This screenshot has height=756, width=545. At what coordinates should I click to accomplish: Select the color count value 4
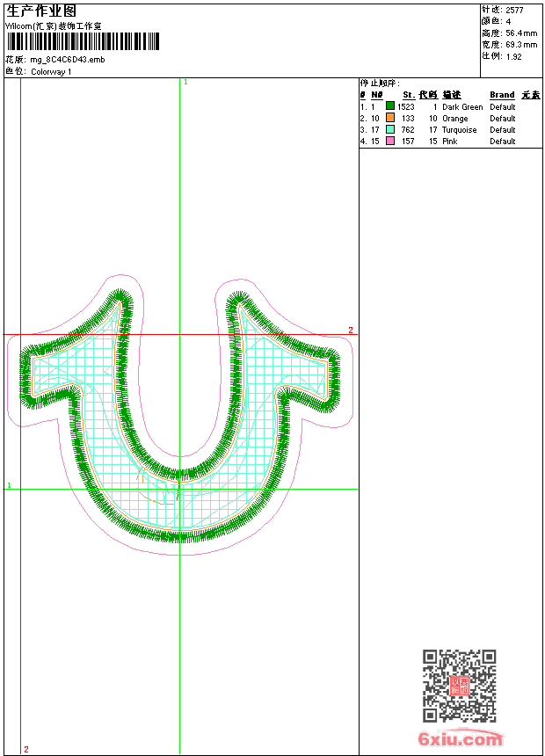[x=508, y=21]
